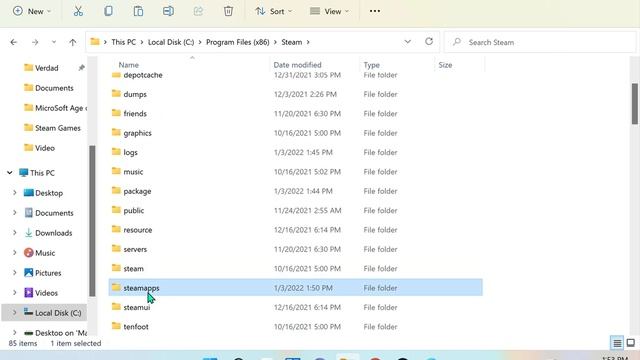The image size is (640, 360).
Task: Select the servers folder row
Action: click(x=296, y=249)
